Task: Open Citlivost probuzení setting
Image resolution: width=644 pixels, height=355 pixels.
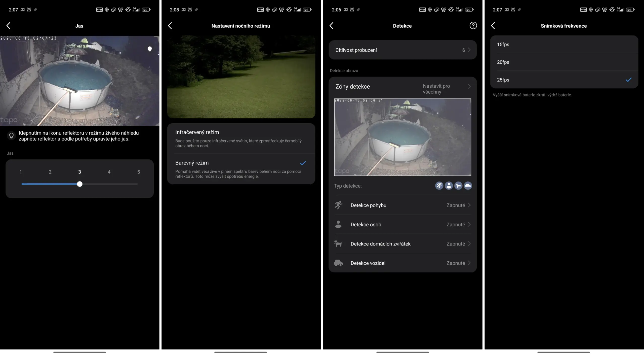Action: (x=403, y=50)
